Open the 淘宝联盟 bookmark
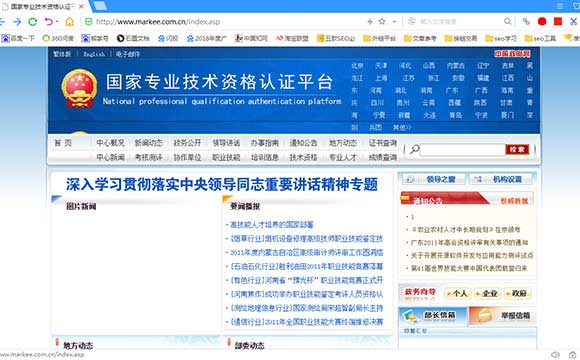 click(x=292, y=38)
